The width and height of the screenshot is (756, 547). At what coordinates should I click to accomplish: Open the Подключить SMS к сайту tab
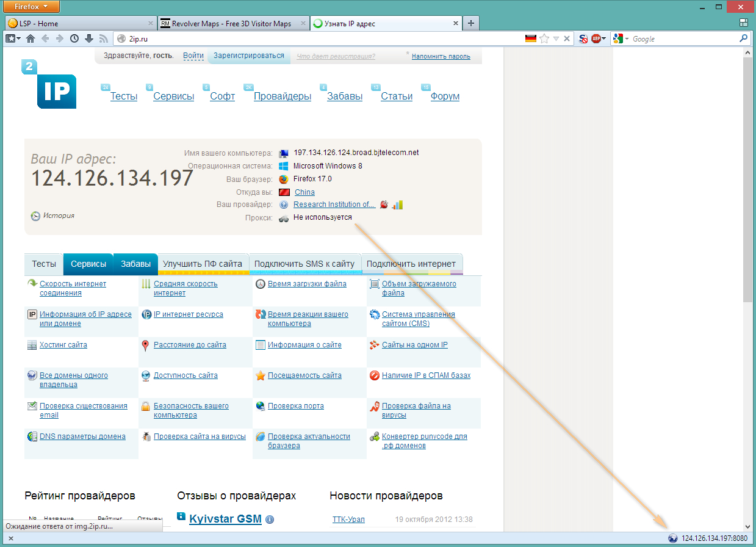click(x=304, y=264)
